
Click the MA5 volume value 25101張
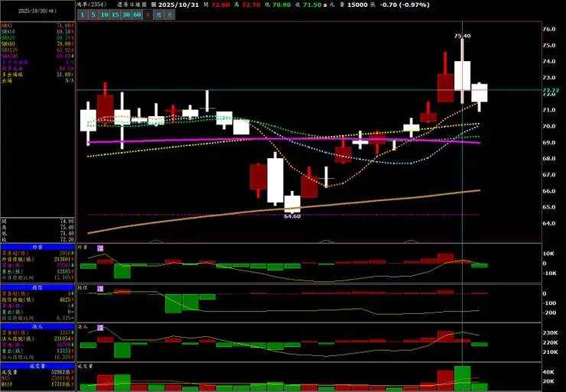(63, 378)
